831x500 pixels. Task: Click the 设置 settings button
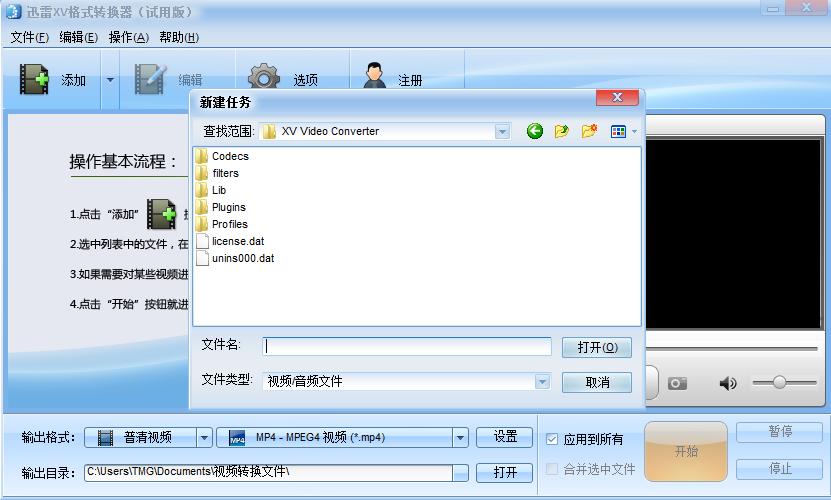point(505,437)
